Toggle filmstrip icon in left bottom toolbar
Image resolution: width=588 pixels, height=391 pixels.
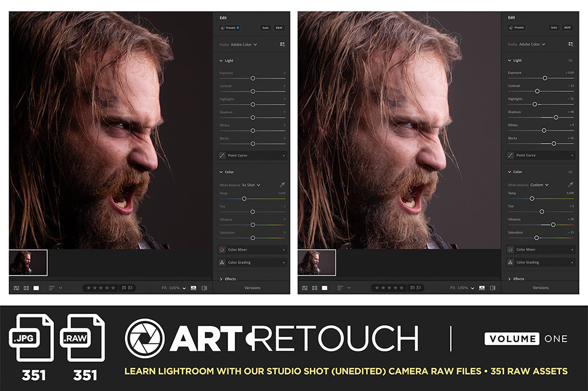tap(194, 288)
